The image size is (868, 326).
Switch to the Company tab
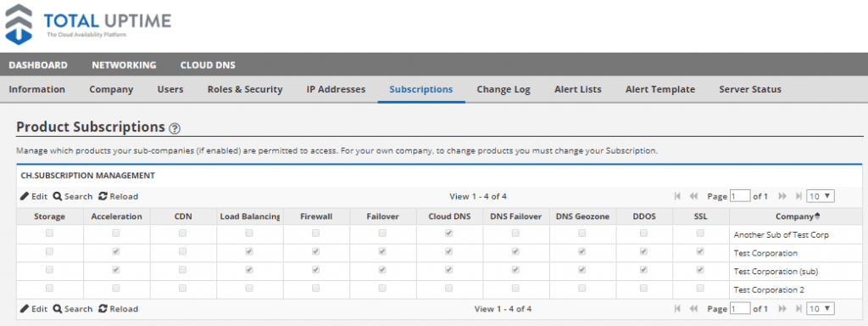[x=111, y=89]
